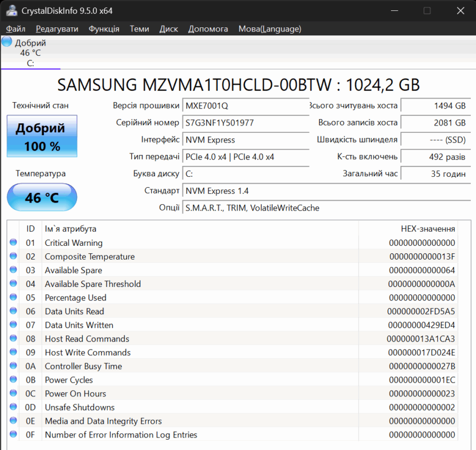This screenshot has width=476, height=450.
Task: Open the Функція menu
Action: click(x=104, y=29)
